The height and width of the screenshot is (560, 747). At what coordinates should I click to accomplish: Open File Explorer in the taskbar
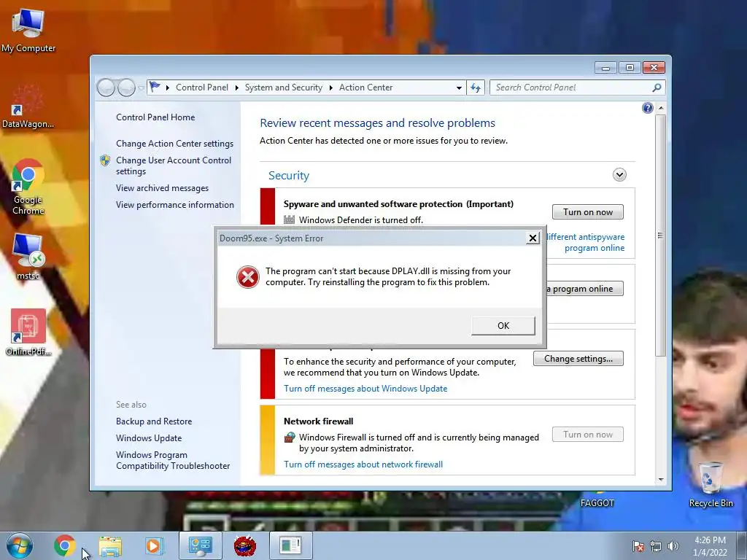pyautogui.click(x=110, y=546)
